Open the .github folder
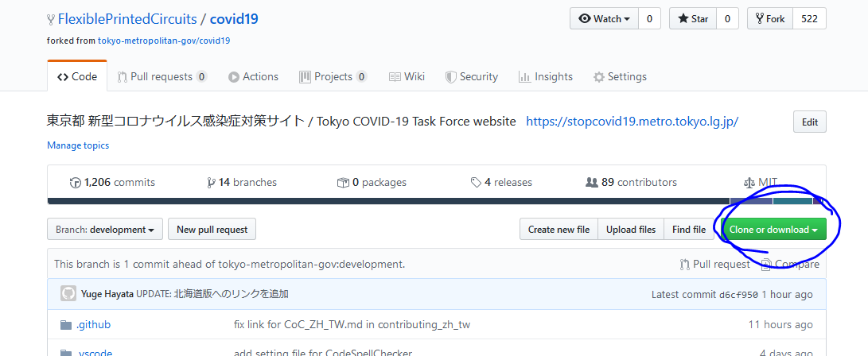 [93, 324]
